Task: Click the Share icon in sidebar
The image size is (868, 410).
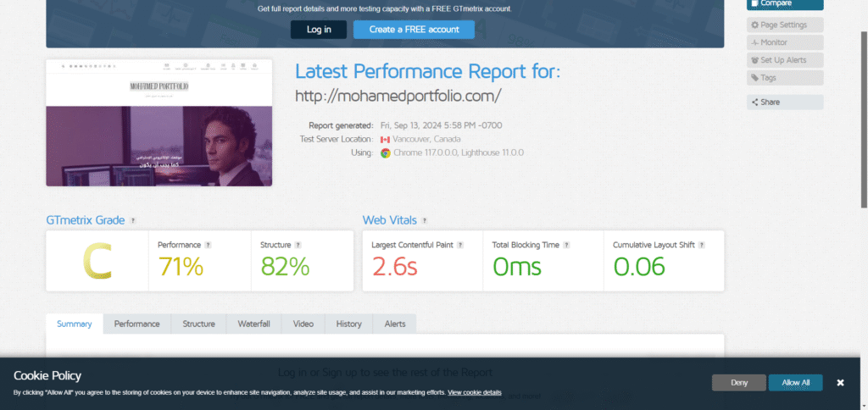Action: [x=754, y=102]
